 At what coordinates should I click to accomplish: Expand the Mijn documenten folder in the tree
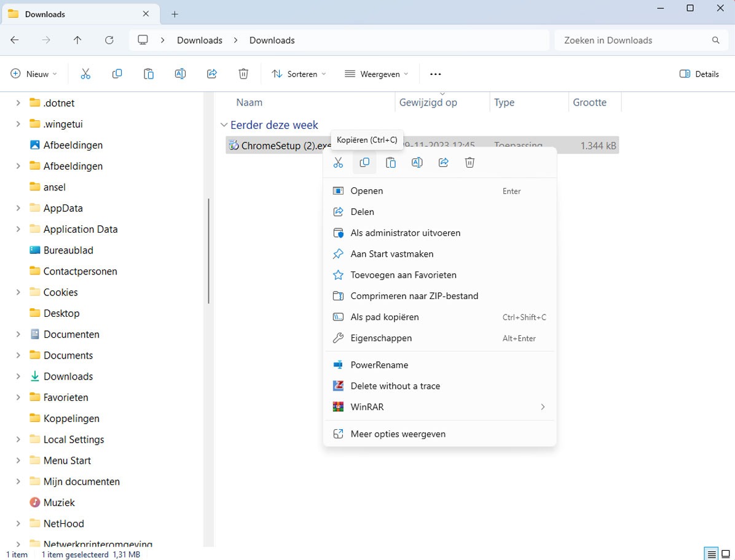(x=18, y=482)
